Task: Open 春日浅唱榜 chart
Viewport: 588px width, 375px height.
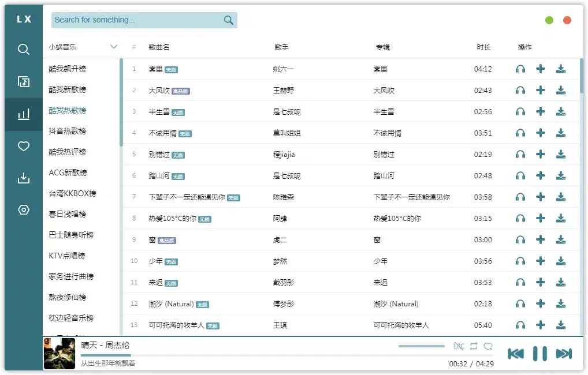Action: click(68, 214)
